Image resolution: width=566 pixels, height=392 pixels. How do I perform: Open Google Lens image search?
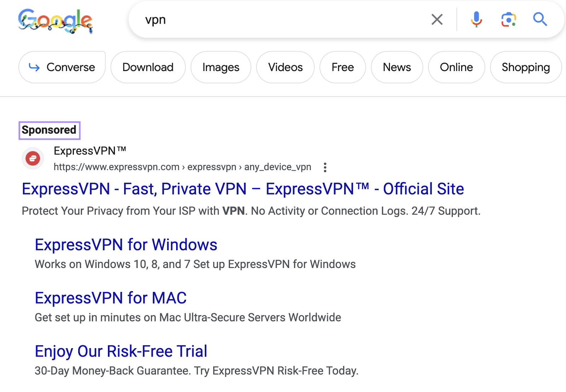tap(508, 19)
